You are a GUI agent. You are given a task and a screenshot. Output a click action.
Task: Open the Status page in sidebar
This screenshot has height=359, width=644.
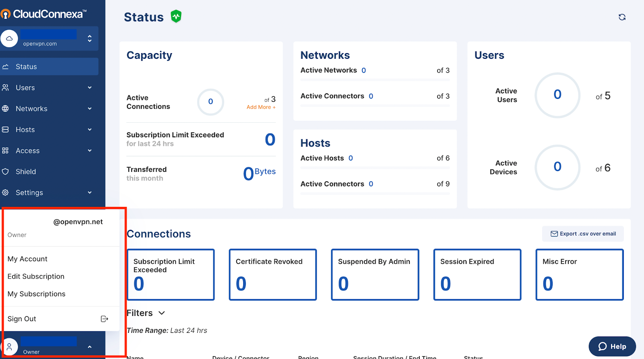click(x=49, y=66)
